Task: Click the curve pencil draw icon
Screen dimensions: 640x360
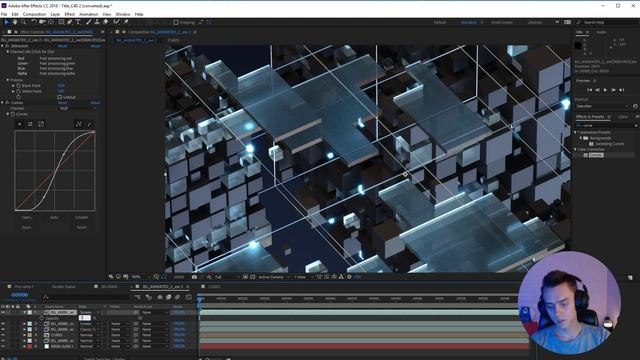Action: click(89, 124)
